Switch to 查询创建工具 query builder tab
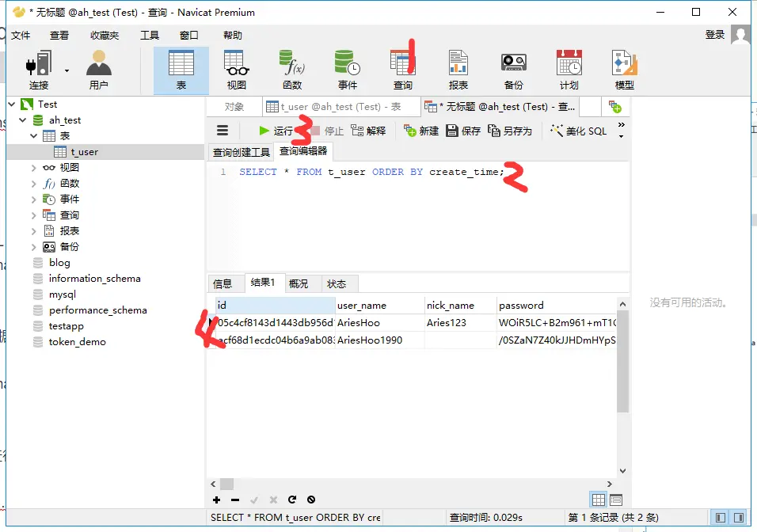Screen dimensions: 757x532 tap(242, 152)
